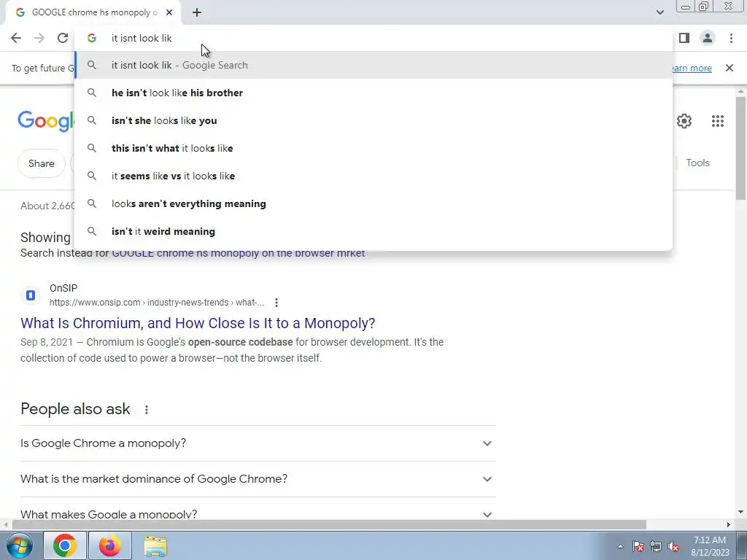Click the grayed-out forward arrow button
This screenshot has width=747, height=560.
point(39,38)
